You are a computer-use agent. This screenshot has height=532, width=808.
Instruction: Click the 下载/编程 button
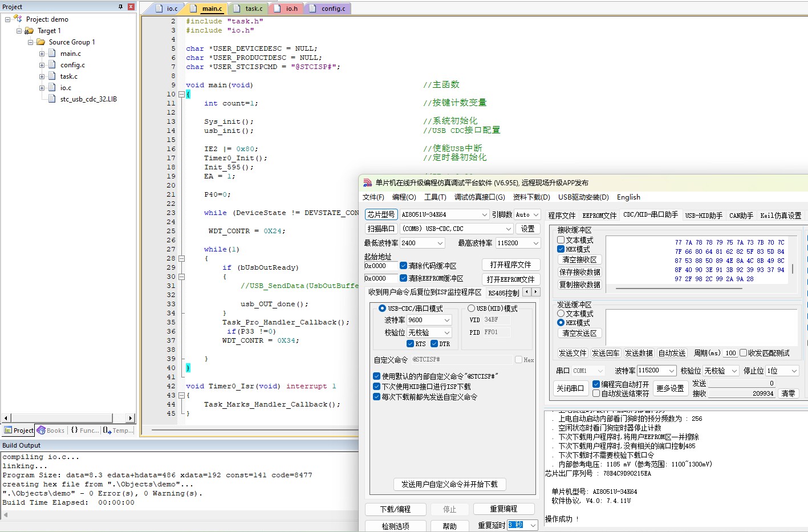tap(395, 509)
